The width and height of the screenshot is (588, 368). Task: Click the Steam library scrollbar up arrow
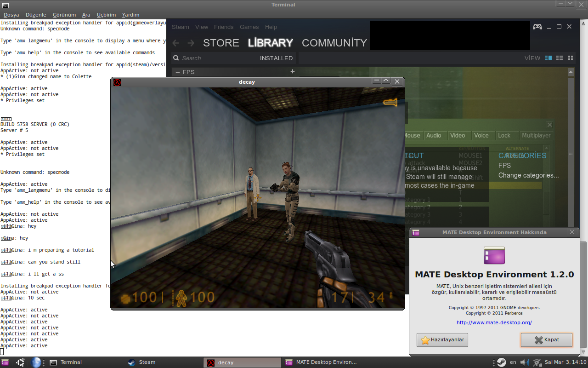(571, 72)
